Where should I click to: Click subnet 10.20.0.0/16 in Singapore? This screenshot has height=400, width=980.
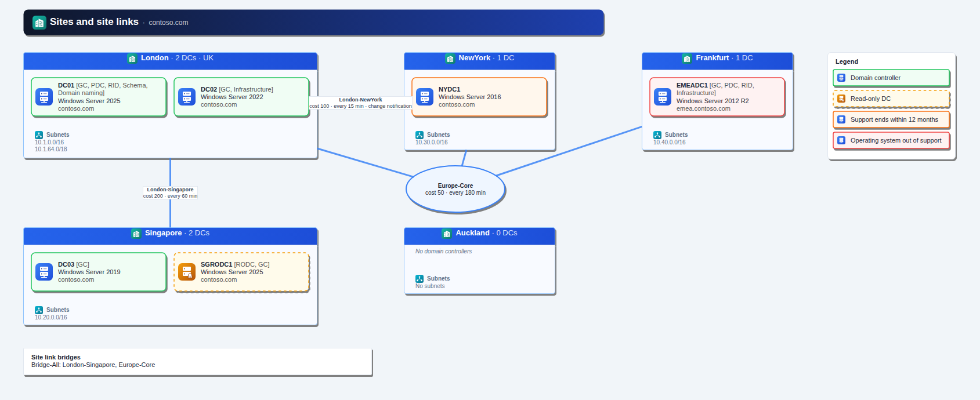coord(51,318)
